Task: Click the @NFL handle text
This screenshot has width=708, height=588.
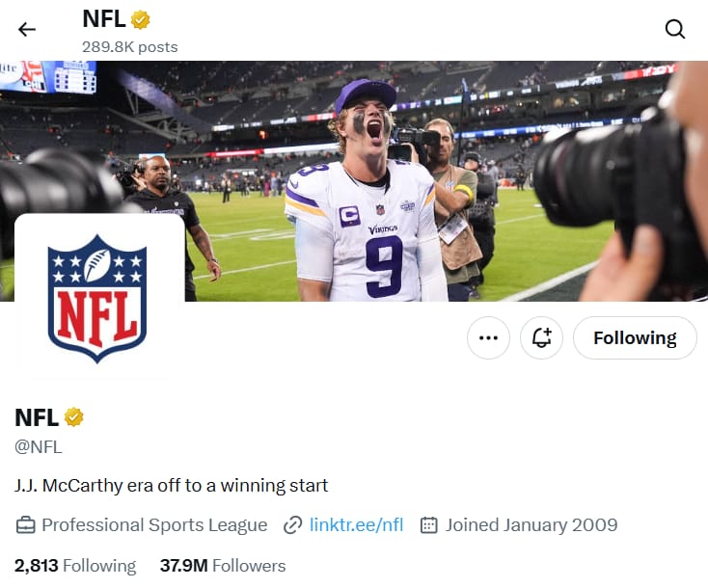Action: pos(39,446)
